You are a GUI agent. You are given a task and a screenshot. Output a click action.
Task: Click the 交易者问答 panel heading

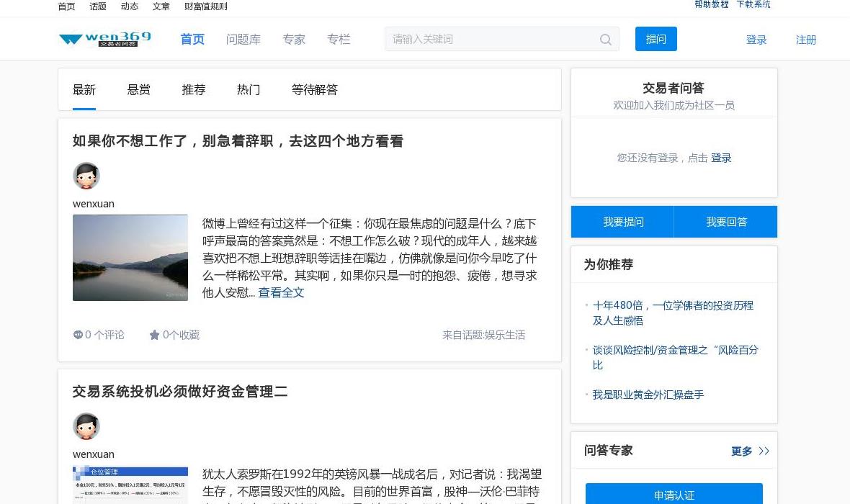pyautogui.click(x=674, y=89)
